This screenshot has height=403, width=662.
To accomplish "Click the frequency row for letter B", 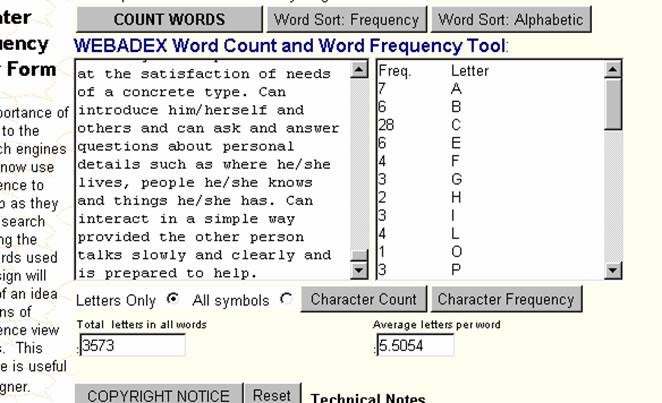I will point(491,107).
